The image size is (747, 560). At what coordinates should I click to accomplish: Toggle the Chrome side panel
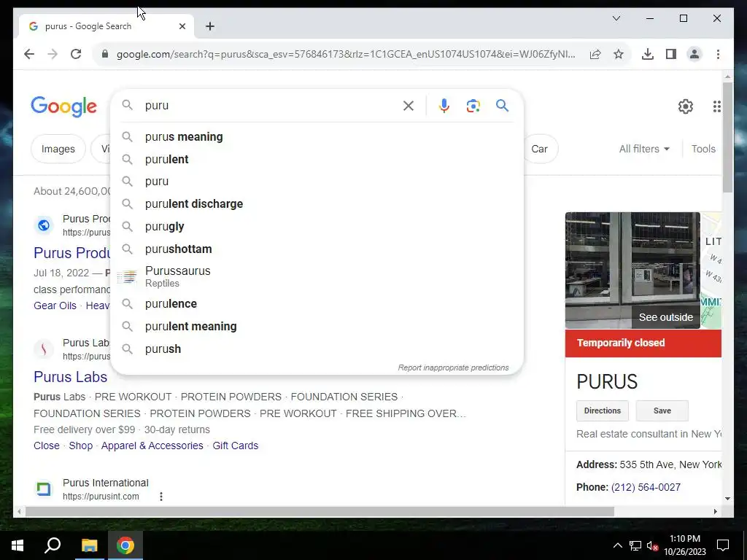point(671,54)
